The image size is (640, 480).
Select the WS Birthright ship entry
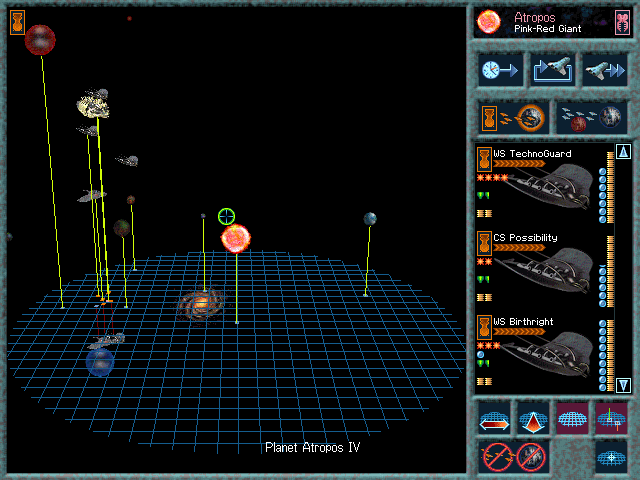point(545,353)
